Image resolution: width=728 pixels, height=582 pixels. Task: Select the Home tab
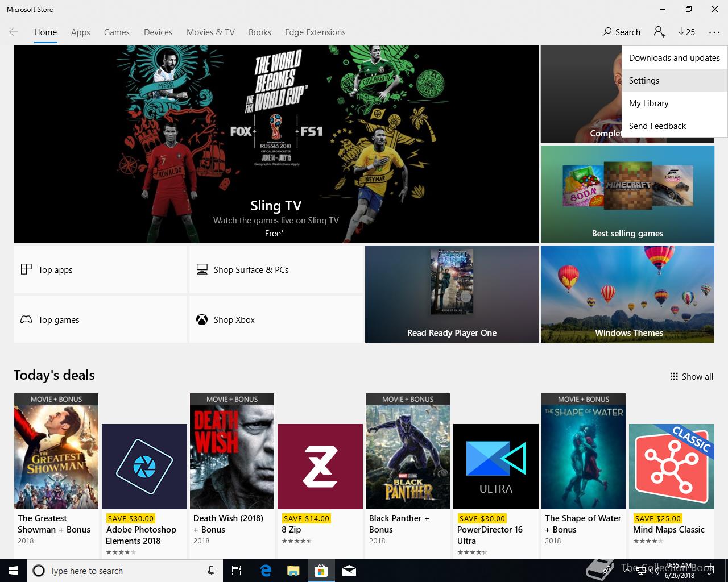45,32
